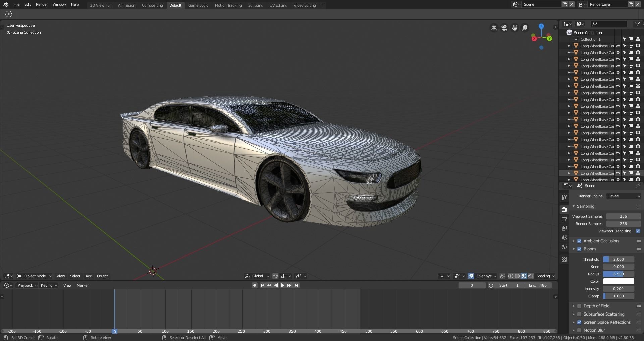Open the File menu
This screenshot has height=341, width=644.
click(x=16, y=4)
